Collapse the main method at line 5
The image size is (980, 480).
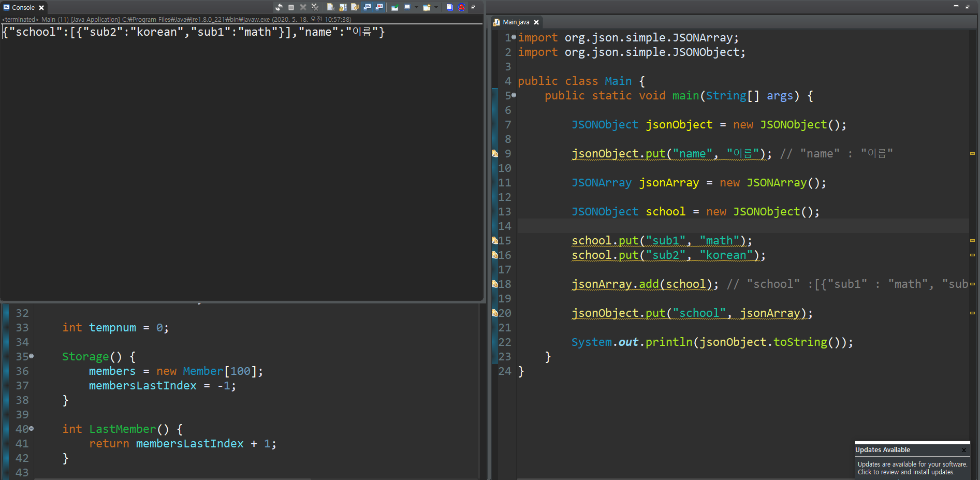click(x=514, y=95)
